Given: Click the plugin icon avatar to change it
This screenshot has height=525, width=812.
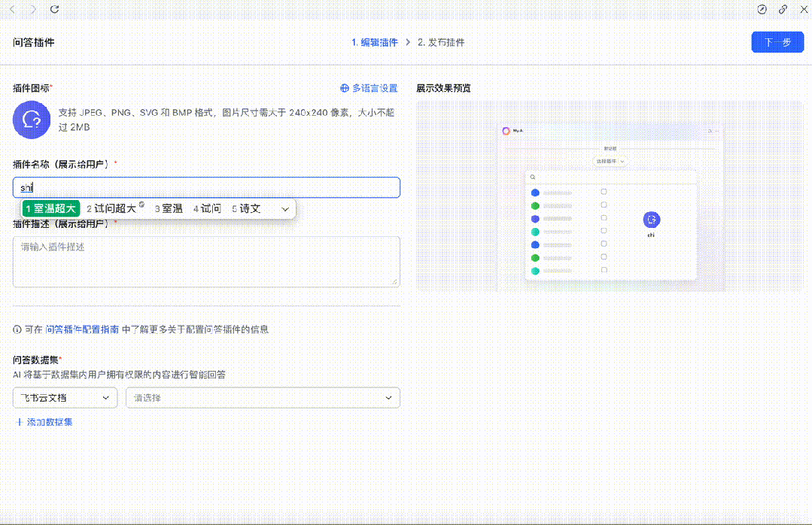Looking at the screenshot, I should point(32,120).
